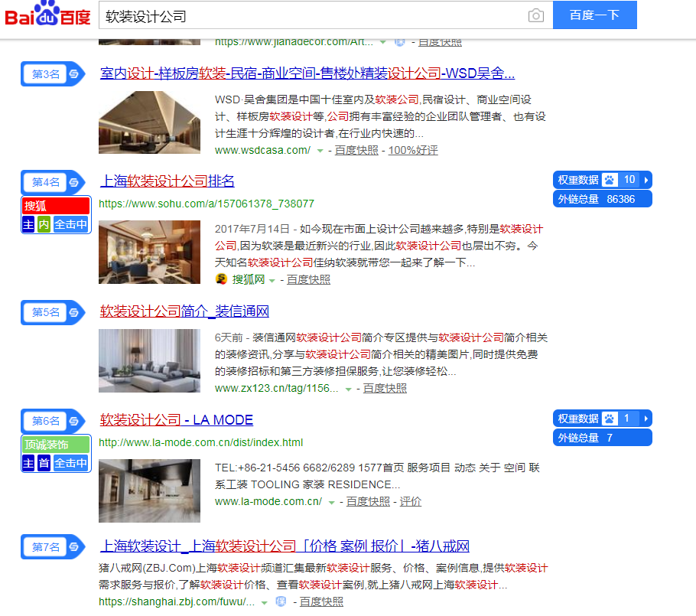Expand arrow on 权重数据 10 badge

[x=646, y=180]
